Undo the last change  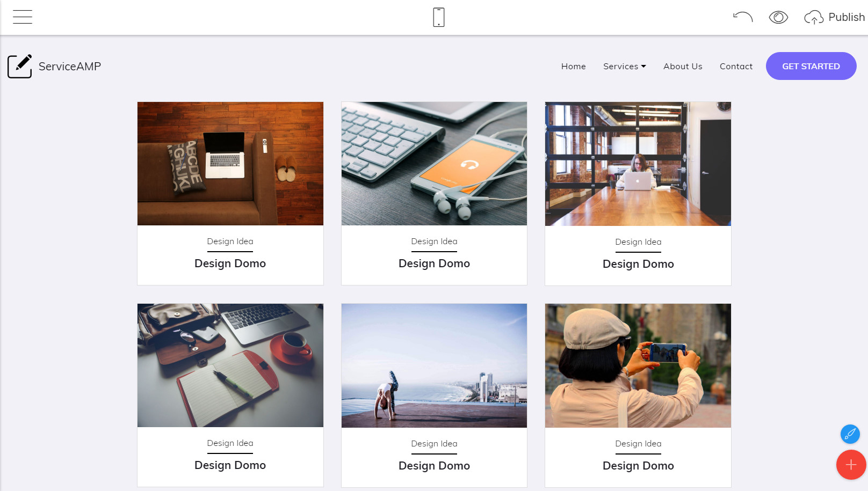tap(743, 17)
